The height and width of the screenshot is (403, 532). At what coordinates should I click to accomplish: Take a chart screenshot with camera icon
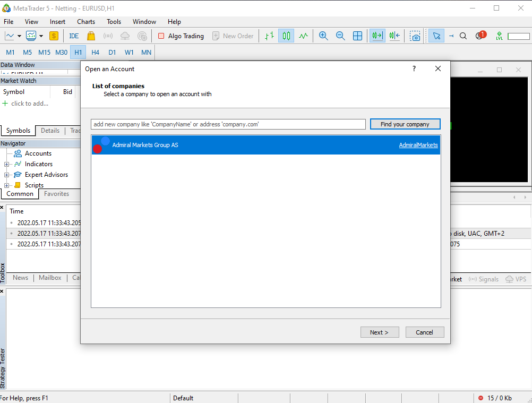click(415, 36)
